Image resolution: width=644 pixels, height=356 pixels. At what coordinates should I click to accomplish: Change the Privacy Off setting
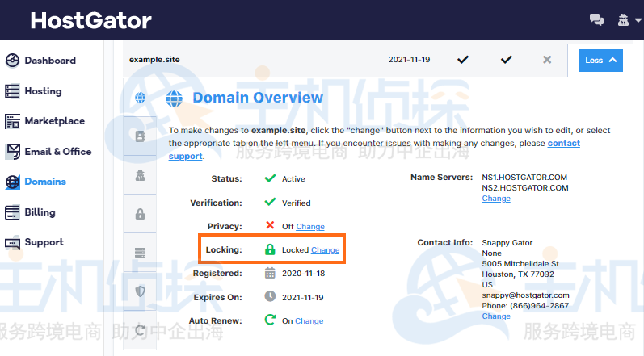[310, 227]
